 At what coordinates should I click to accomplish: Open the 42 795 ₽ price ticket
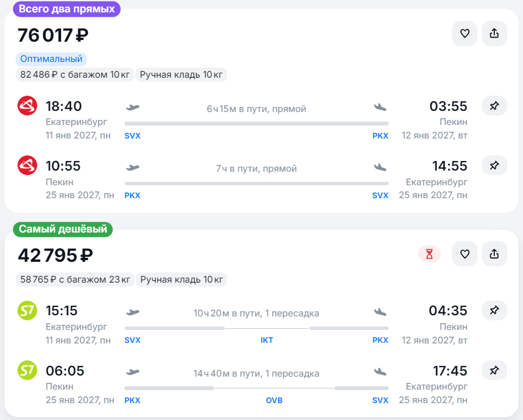click(55, 256)
